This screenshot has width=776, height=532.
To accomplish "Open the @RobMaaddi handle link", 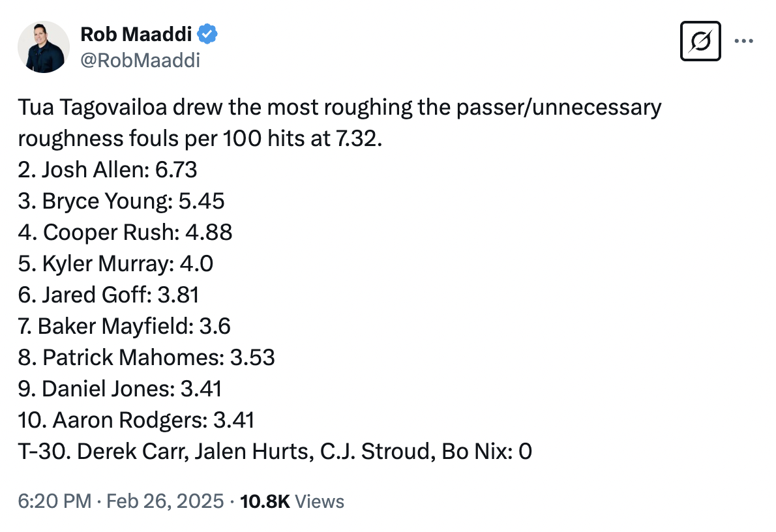I will [x=140, y=61].
